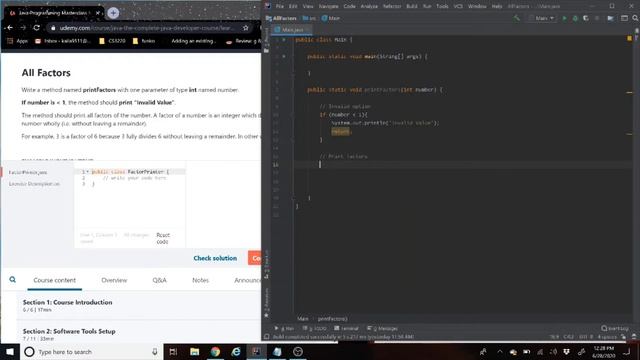Viewport: 640px width, 360px height.
Task: Open the Navigate menu in IntelliJ
Action: [x=328, y=6]
